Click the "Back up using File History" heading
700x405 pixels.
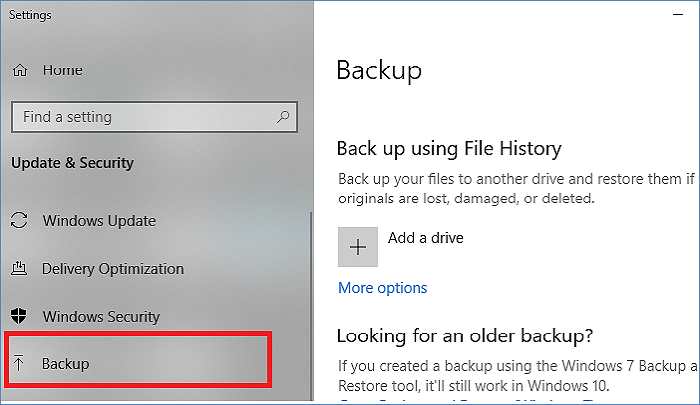point(449,149)
